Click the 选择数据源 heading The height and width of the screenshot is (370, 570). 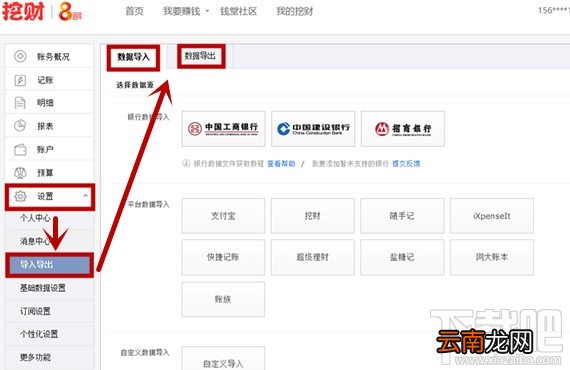[135, 85]
